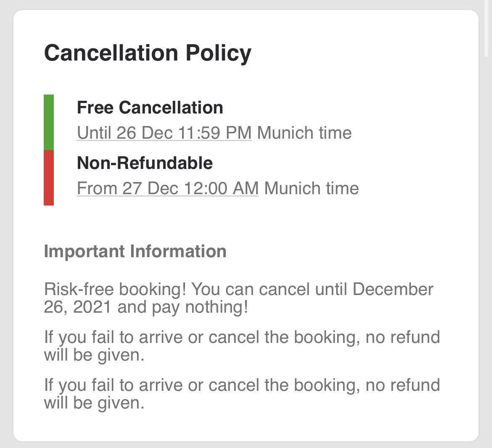Click the first 'no refund will be given' paragraph
The height and width of the screenshot is (448, 492).
[242, 346]
